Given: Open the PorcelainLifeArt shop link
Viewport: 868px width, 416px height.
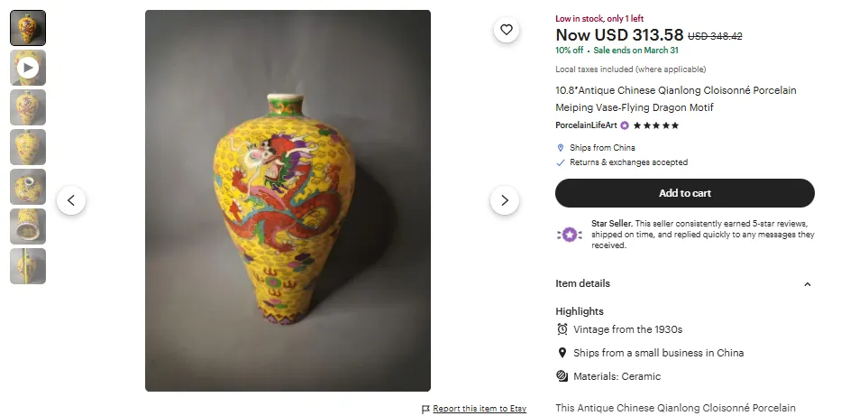Looking at the screenshot, I should click(586, 125).
